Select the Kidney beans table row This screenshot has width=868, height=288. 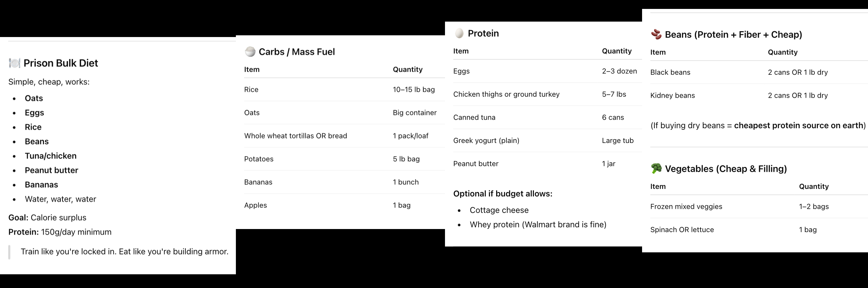click(x=672, y=96)
